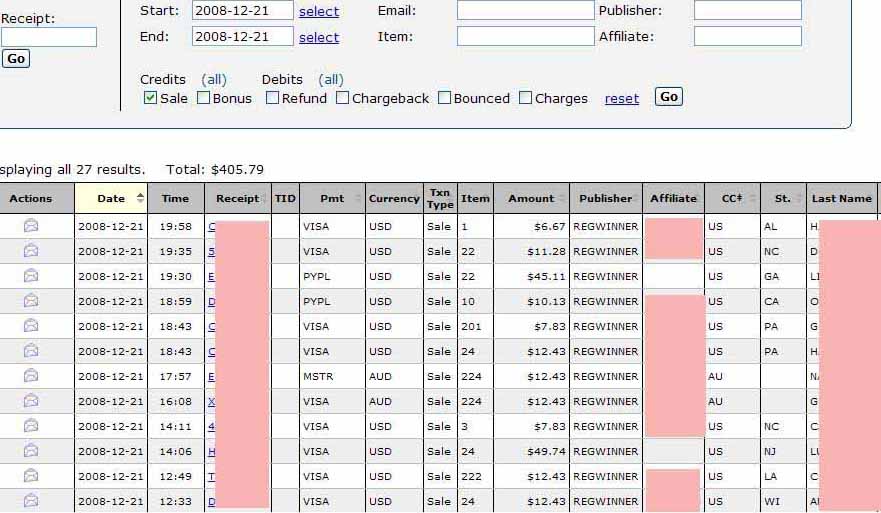Sort the table by Time column

[x=176, y=198]
